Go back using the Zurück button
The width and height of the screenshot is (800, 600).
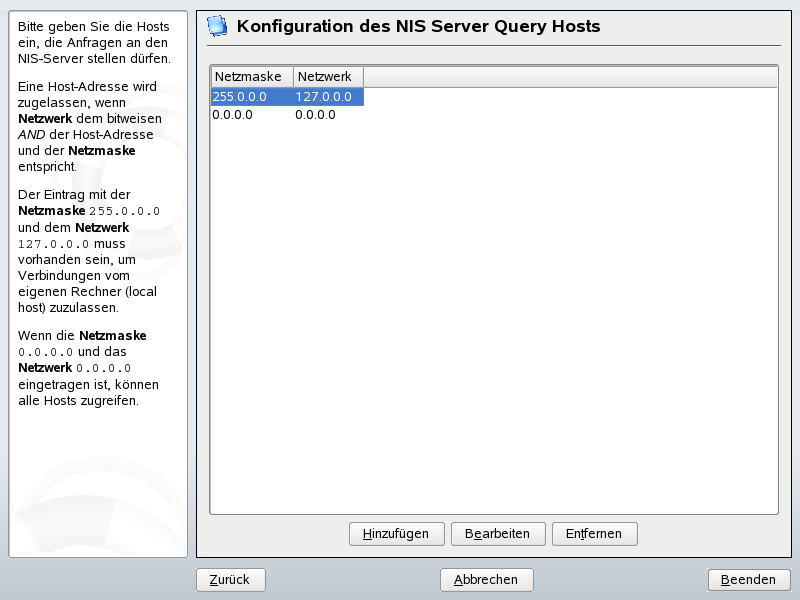pyautogui.click(x=230, y=580)
